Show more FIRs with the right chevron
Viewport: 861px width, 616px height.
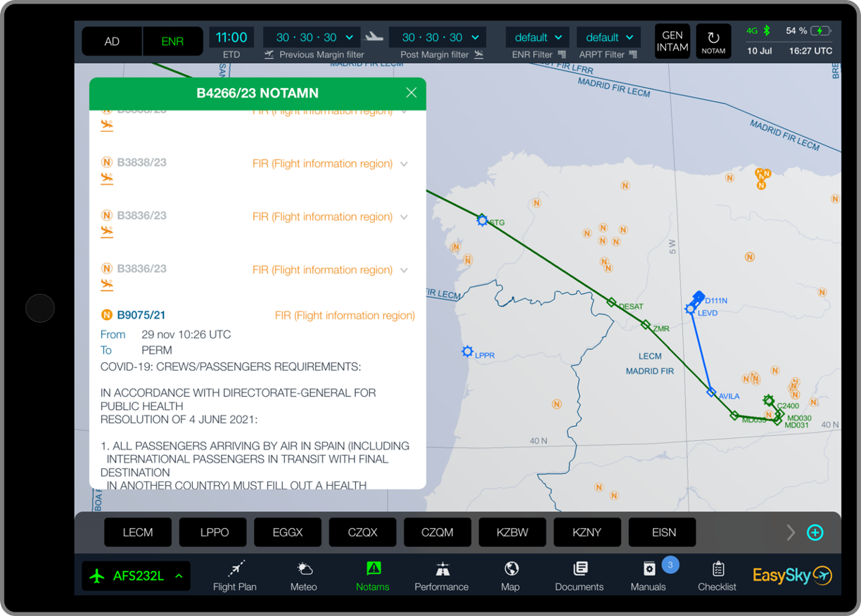pos(791,532)
